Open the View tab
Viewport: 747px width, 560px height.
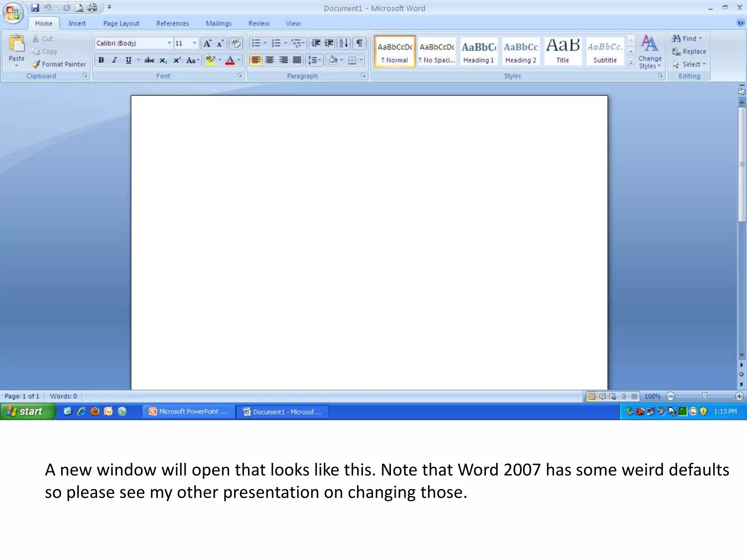click(x=293, y=23)
